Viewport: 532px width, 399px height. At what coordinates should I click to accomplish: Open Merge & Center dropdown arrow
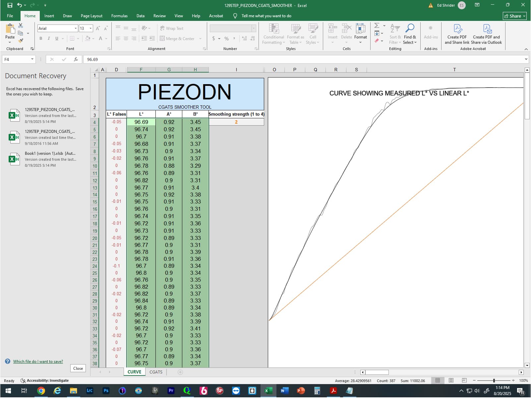tap(201, 39)
